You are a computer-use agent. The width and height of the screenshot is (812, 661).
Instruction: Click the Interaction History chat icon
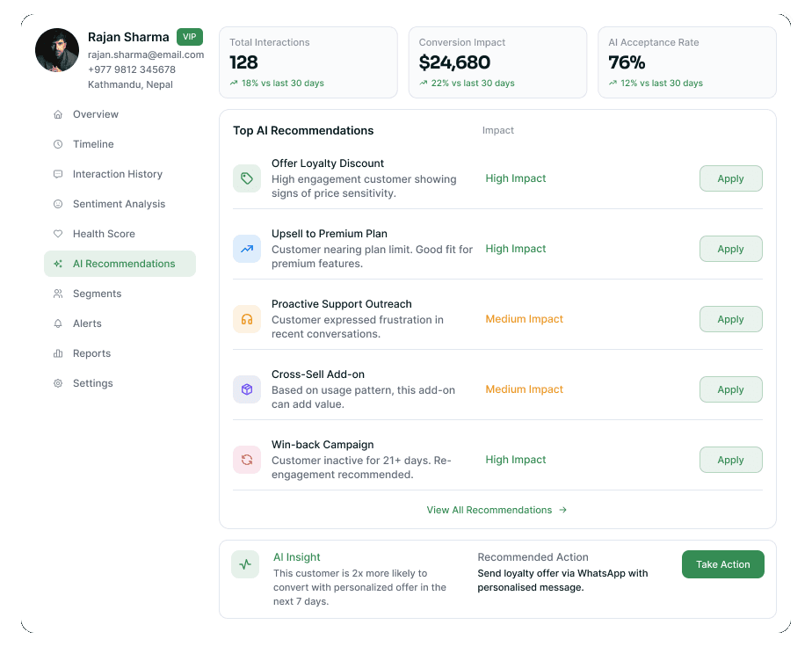tap(58, 174)
